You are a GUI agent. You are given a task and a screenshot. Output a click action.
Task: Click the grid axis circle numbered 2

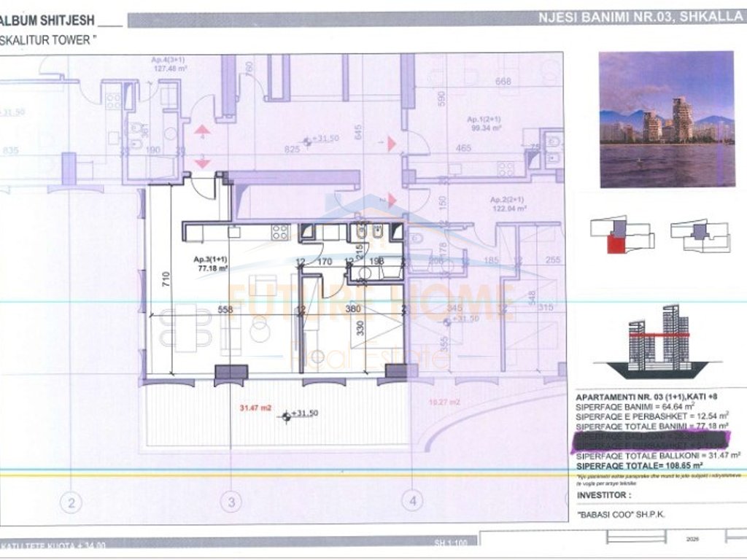[71, 502]
